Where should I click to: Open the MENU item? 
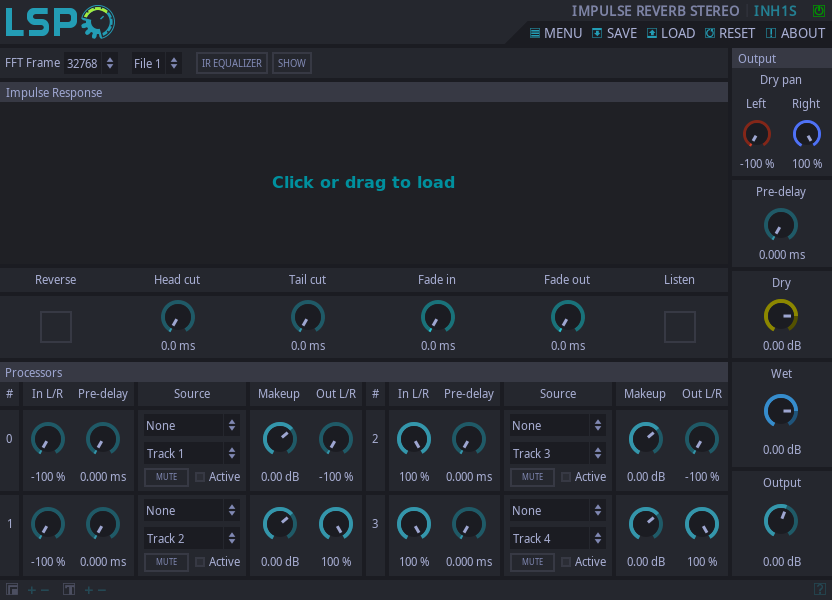556,33
